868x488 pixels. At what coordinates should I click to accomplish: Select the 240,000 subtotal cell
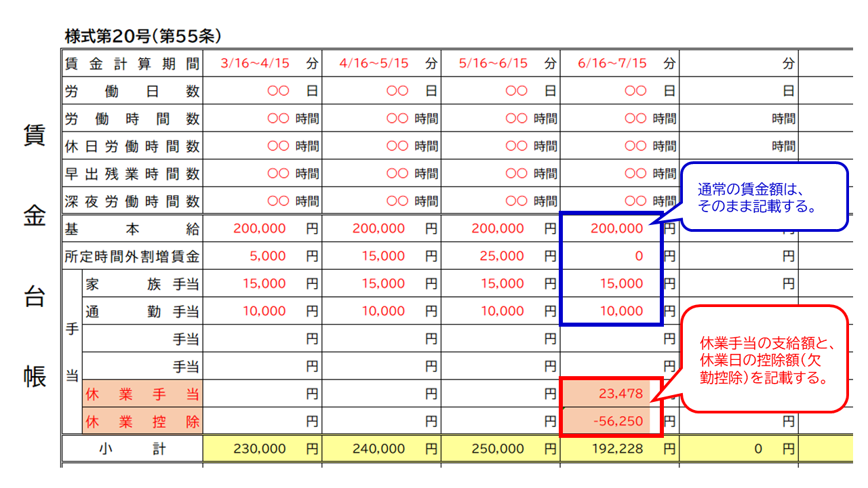coord(380,449)
